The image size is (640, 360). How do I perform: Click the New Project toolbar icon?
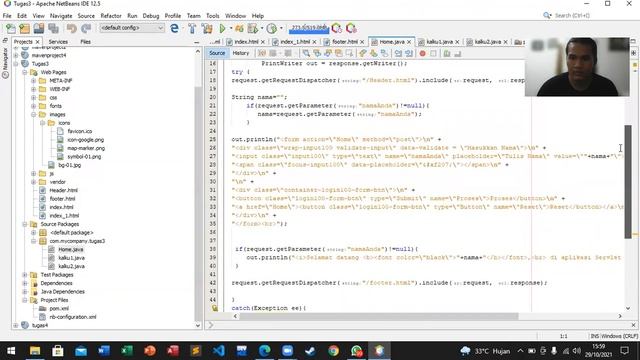(24, 28)
